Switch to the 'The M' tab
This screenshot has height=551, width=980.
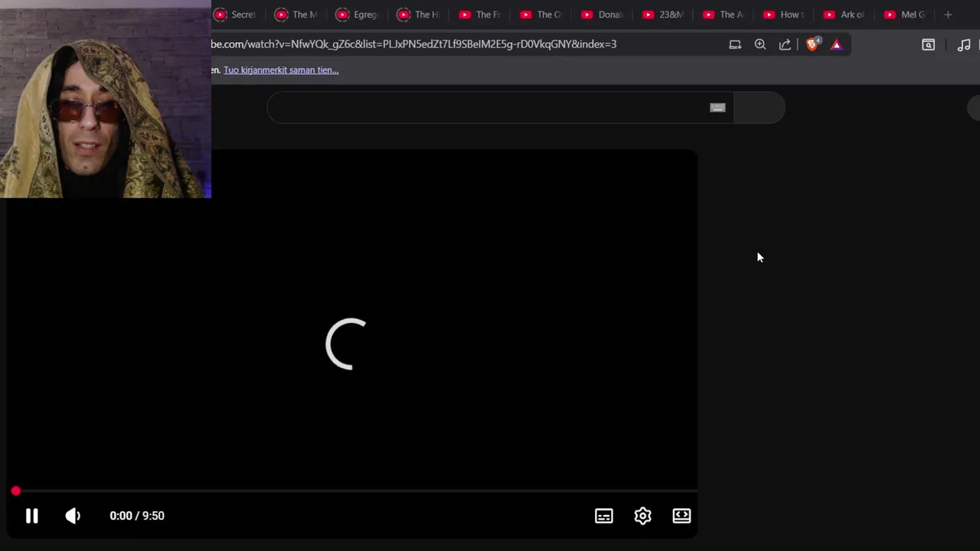[296, 15]
